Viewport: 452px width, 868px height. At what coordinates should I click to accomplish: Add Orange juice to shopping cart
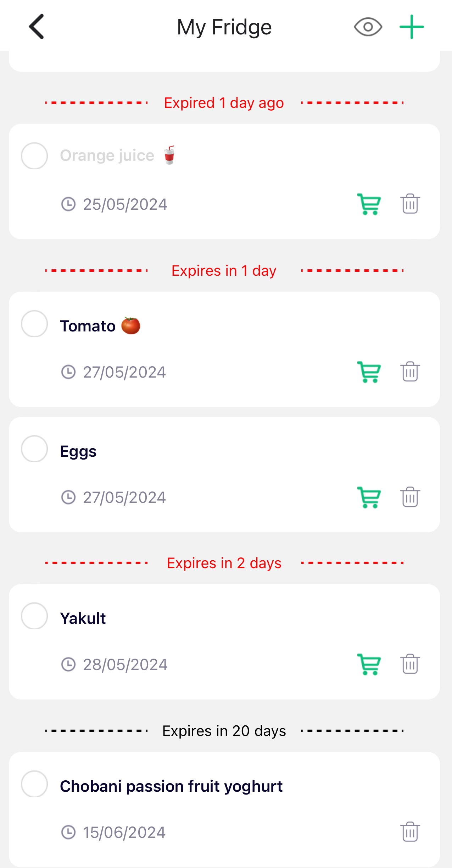369,204
